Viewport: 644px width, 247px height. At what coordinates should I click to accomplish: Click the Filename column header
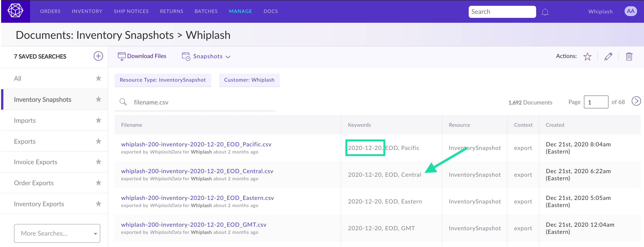point(132,125)
